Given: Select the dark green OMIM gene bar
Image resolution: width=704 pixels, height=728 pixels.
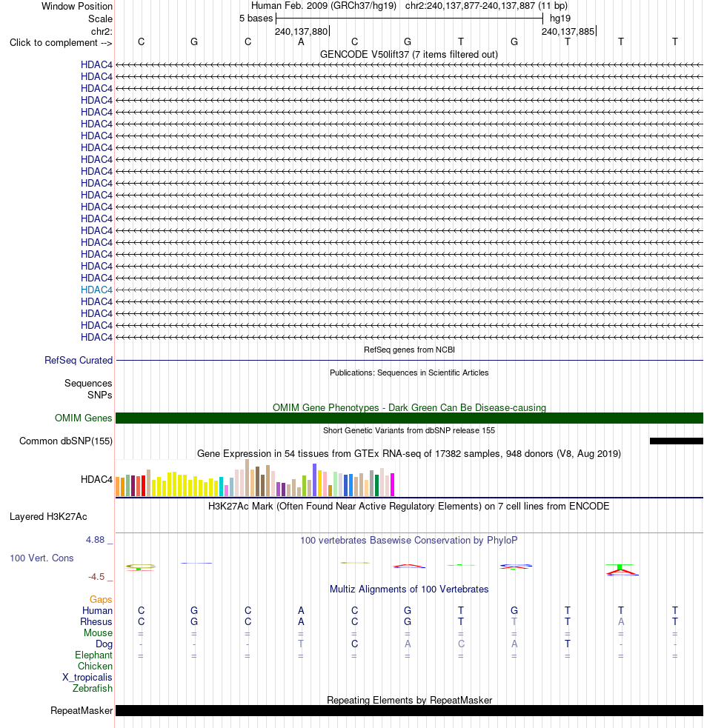Looking at the screenshot, I should coord(409,418).
